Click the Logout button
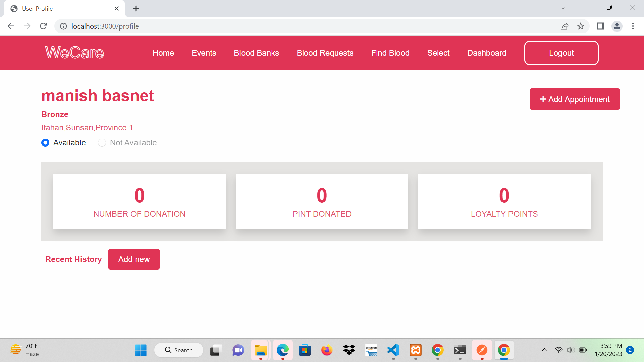This screenshot has width=644, height=362. point(561,53)
